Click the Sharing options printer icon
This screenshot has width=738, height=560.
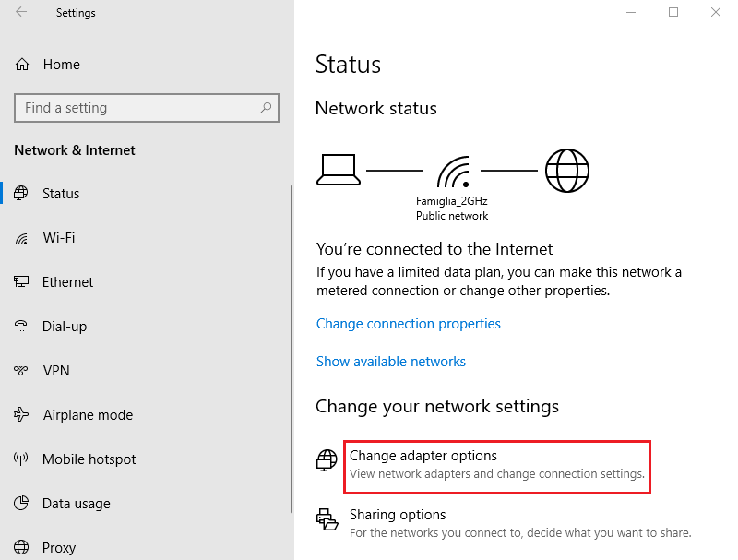(327, 519)
